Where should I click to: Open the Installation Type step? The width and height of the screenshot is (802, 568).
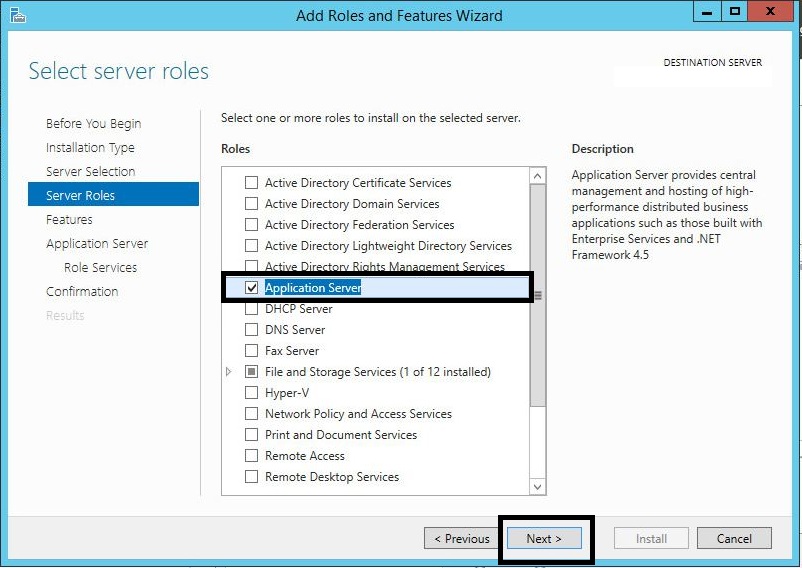pos(90,148)
